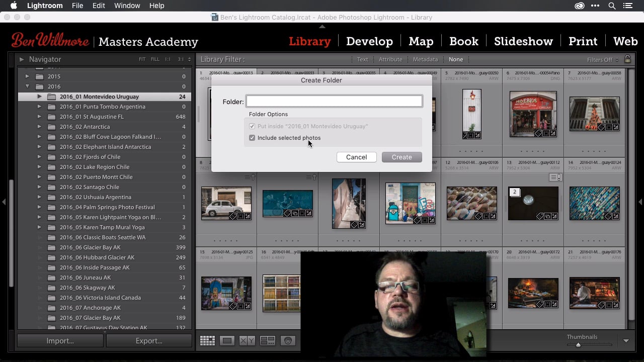The width and height of the screenshot is (644, 362).
Task: Expand the Navigator panel
Action: click(x=22, y=59)
